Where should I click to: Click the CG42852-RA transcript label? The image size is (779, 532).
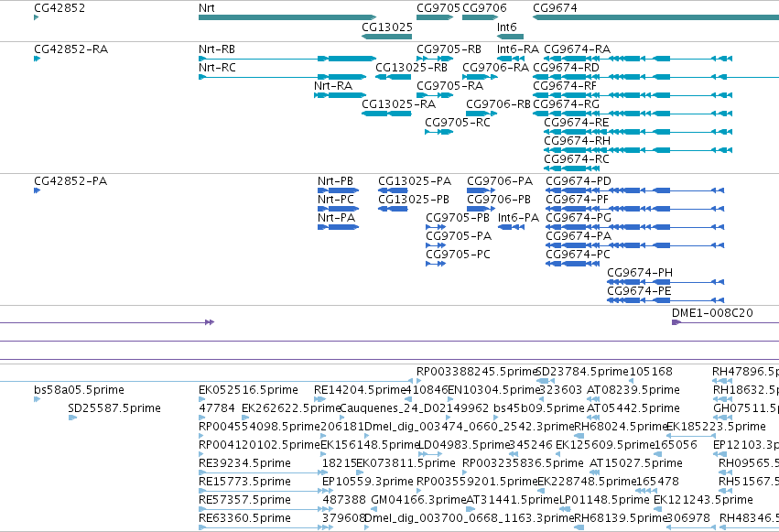(x=70, y=49)
